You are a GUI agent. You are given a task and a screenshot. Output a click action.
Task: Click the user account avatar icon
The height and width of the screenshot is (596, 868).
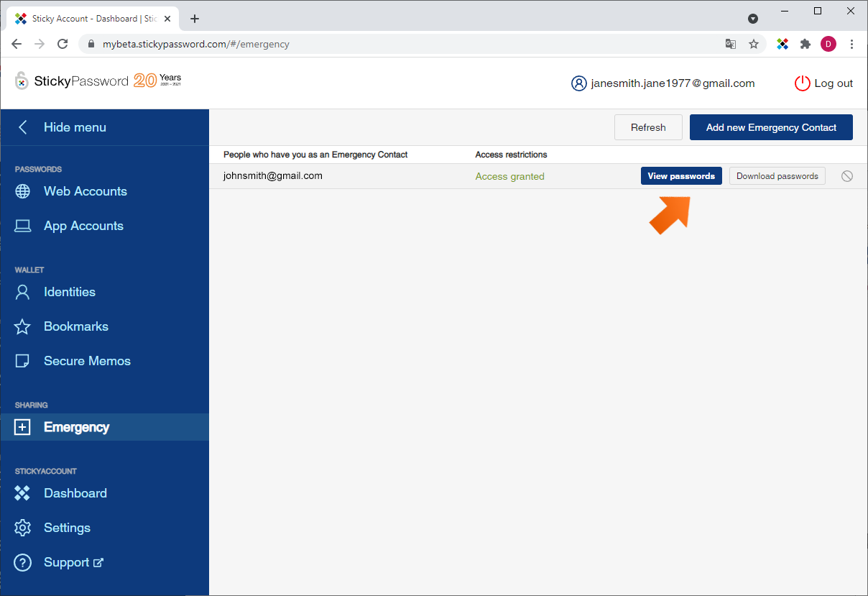(579, 83)
